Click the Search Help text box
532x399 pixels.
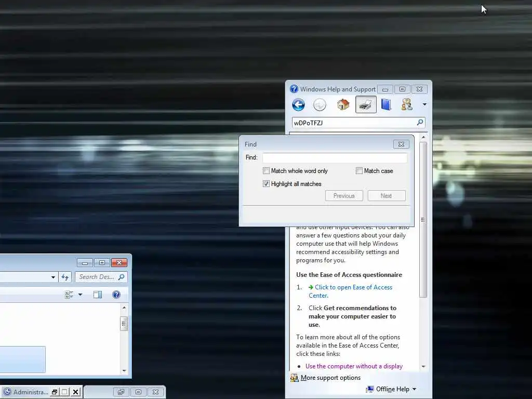pos(354,123)
